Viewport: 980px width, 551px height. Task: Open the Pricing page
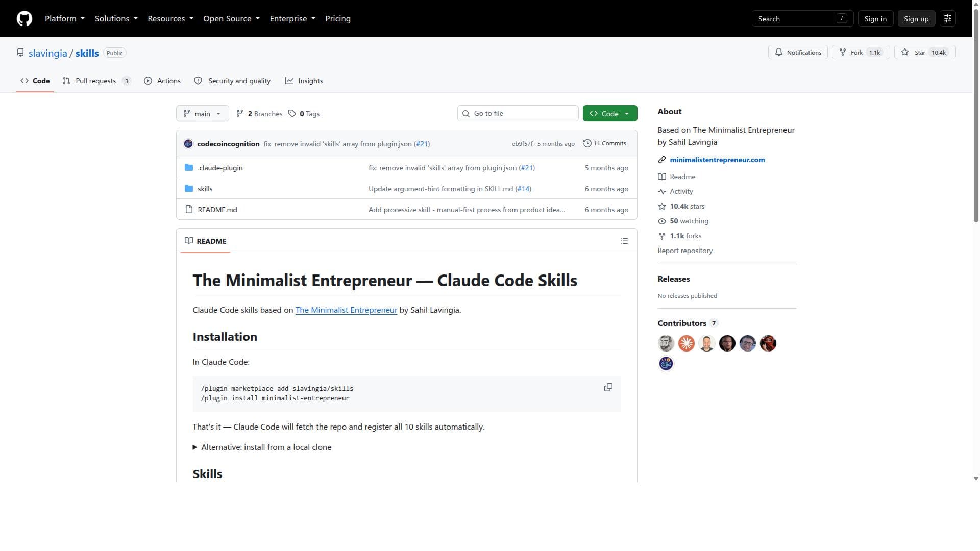click(338, 19)
